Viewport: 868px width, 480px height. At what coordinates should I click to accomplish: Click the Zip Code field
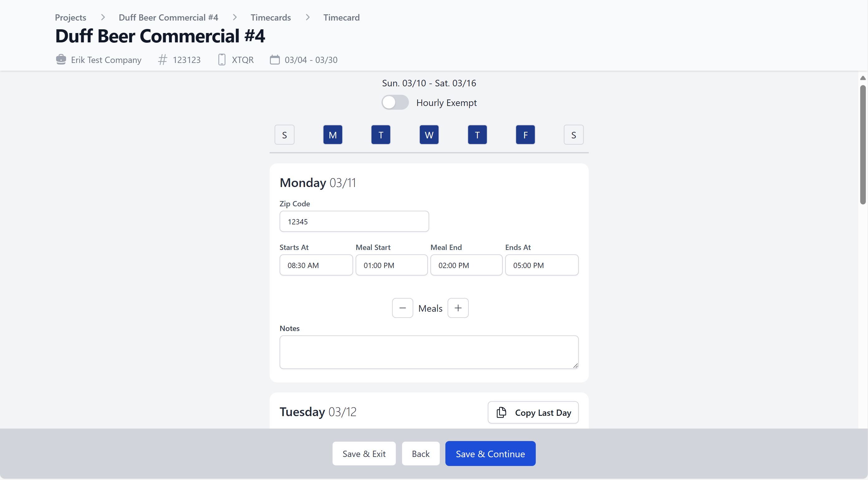354,222
